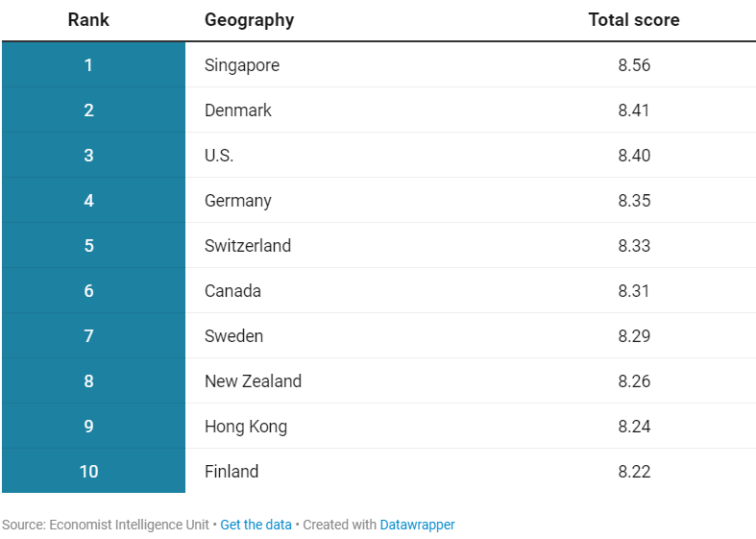The image size is (756, 539).
Task: Click the Canada country cell
Action: pyautogui.click(x=232, y=291)
